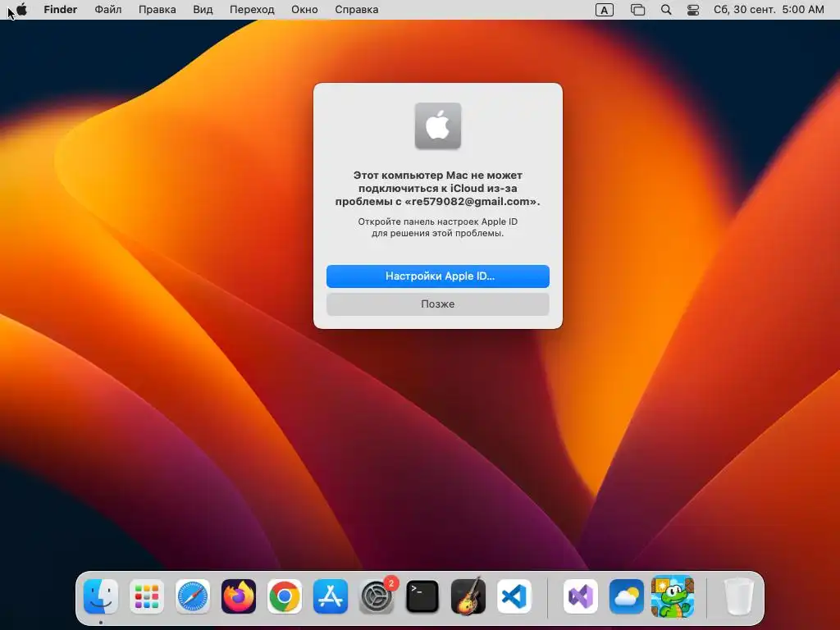
Task: Open Spotlight search magnifier
Action: (x=666, y=10)
